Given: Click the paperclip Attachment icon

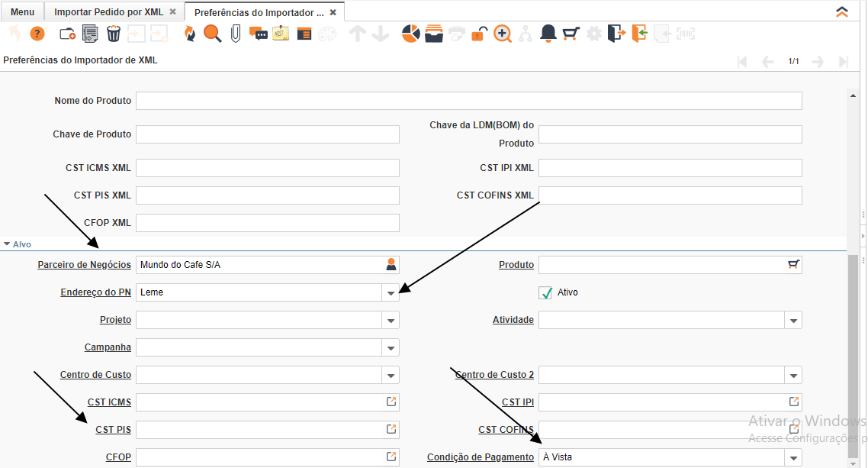Looking at the screenshot, I should point(236,34).
